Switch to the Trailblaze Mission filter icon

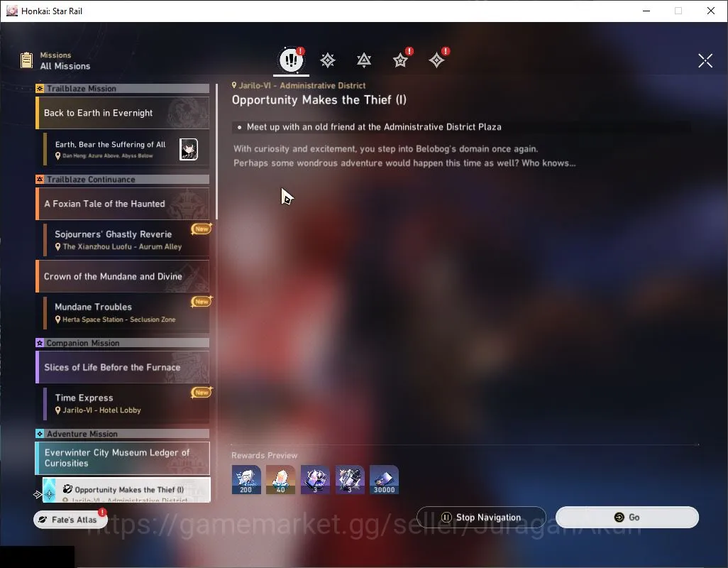click(328, 60)
